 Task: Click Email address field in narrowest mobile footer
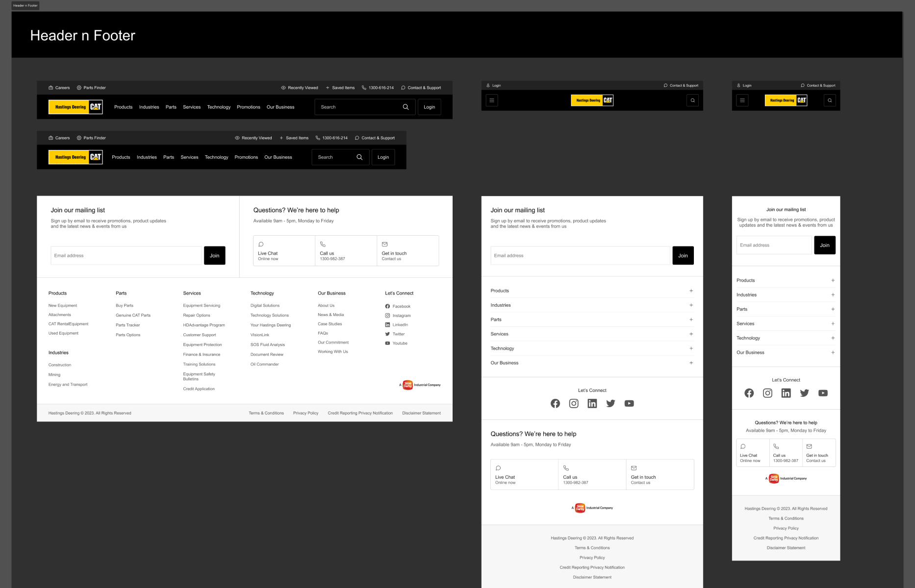click(774, 245)
